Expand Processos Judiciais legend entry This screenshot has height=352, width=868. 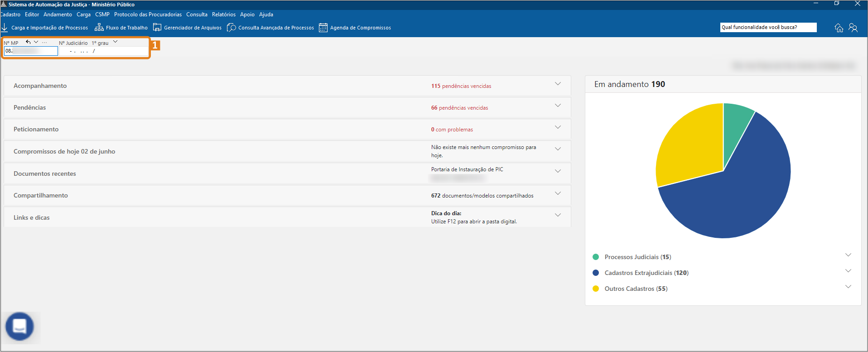coord(848,255)
